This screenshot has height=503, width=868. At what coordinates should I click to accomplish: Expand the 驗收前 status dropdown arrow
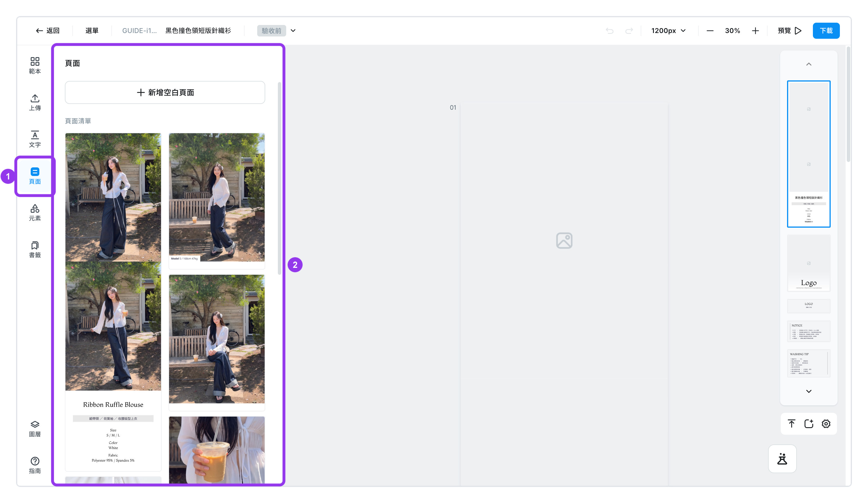click(x=293, y=31)
